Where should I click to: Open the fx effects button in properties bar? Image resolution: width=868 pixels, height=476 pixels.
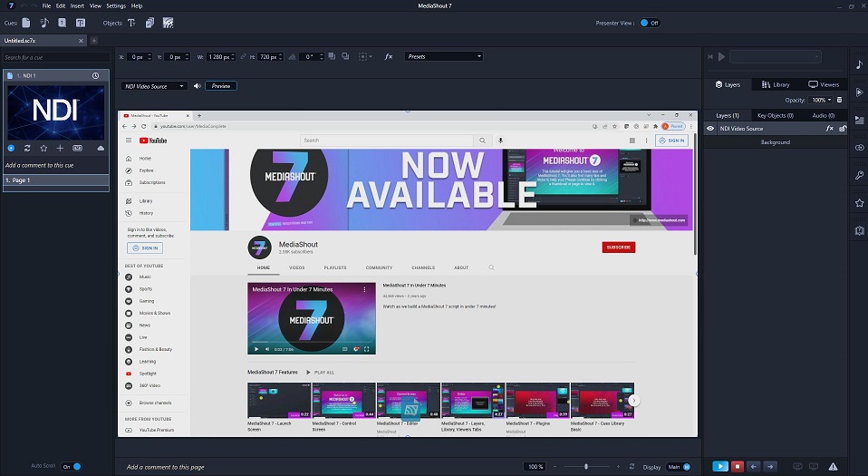click(x=389, y=56)
